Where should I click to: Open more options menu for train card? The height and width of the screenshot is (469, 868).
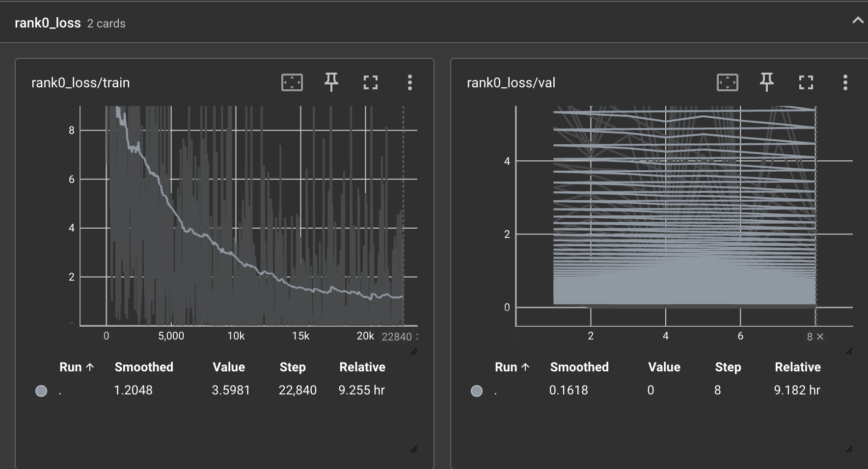(410, 82)
